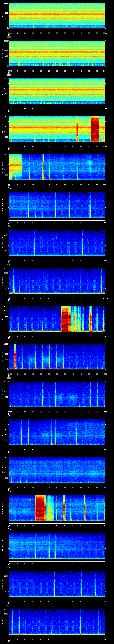
Task: Click the '9:00' end time label
Action: click(105, 639)
